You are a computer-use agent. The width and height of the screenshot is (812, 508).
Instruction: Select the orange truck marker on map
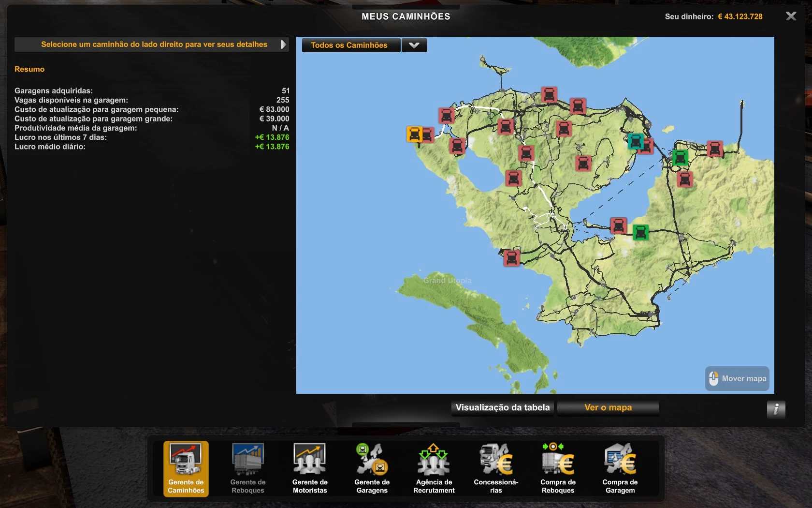click(x=414, y=134)
